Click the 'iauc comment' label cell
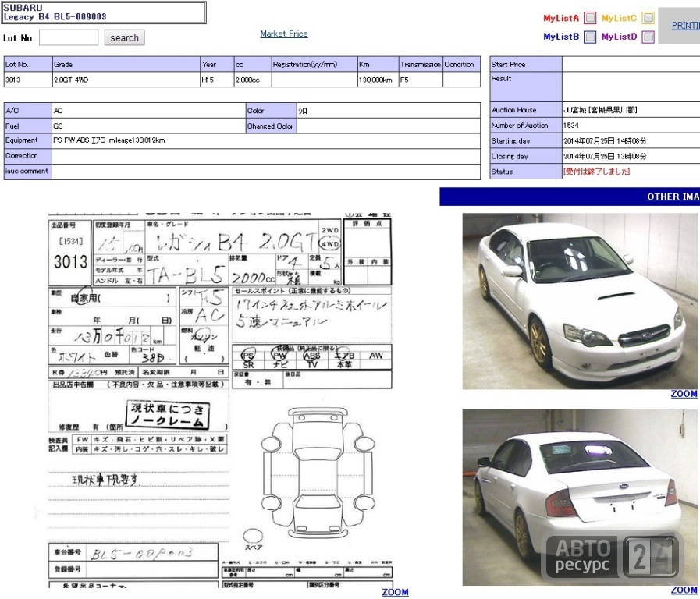 [x=27, y=172]
